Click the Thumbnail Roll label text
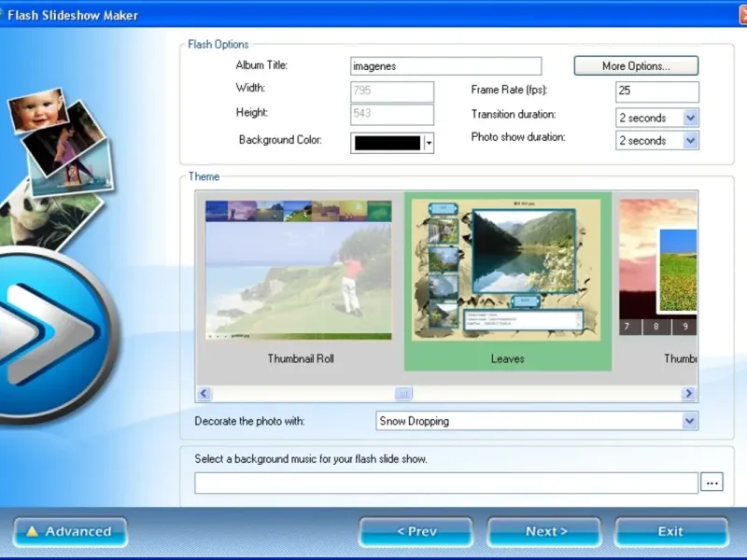Image resolution: width=747 pixels, height=560 pixels. tap(301, 358)
